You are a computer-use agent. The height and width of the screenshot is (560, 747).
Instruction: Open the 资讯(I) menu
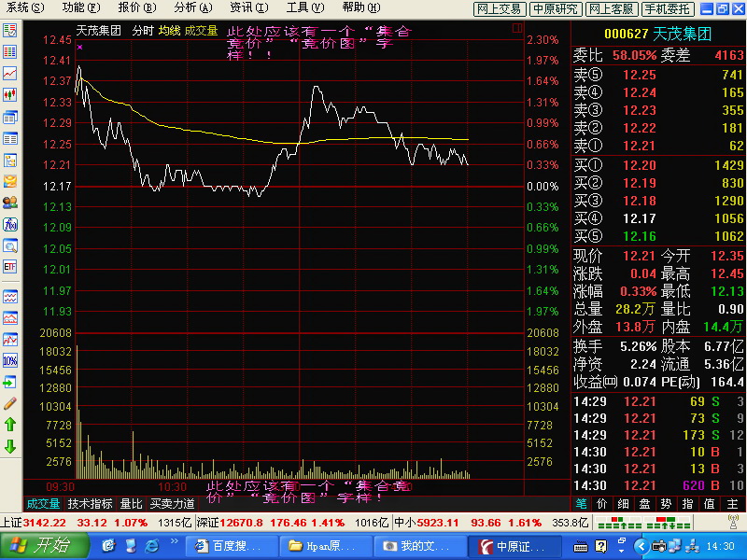click(x=249, y=7)
